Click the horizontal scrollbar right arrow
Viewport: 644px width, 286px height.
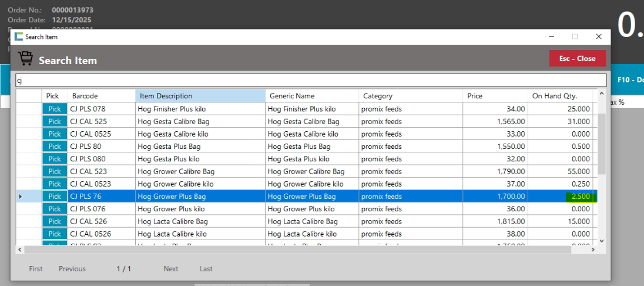[593, 250]
